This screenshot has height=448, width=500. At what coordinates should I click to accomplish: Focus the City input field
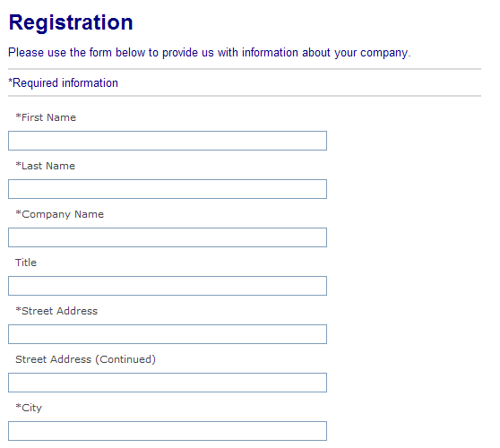pos(168,431)
